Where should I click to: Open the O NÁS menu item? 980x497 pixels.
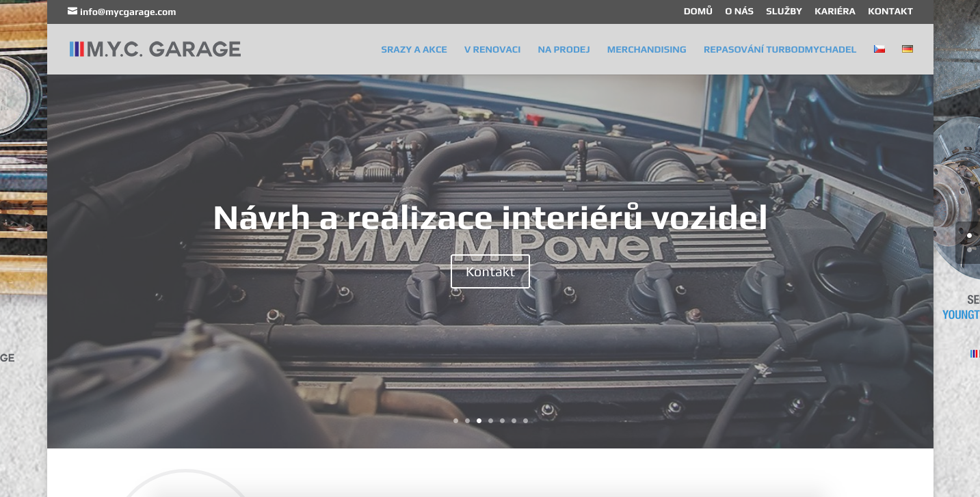point(739,11)
